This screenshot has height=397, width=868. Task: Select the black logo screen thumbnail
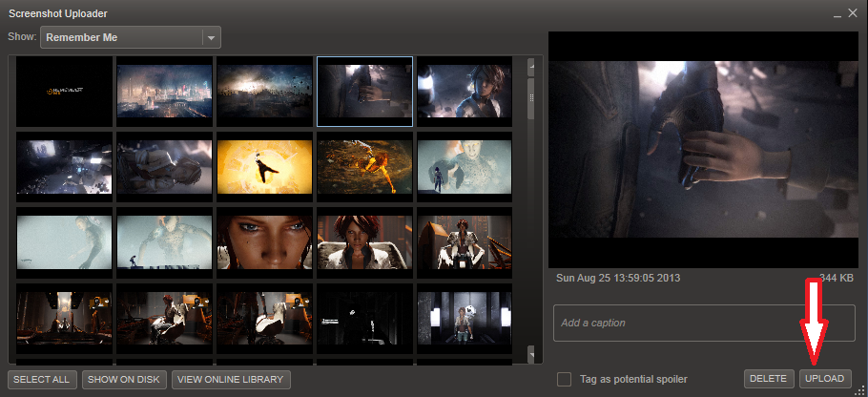[x=64, y=92]
